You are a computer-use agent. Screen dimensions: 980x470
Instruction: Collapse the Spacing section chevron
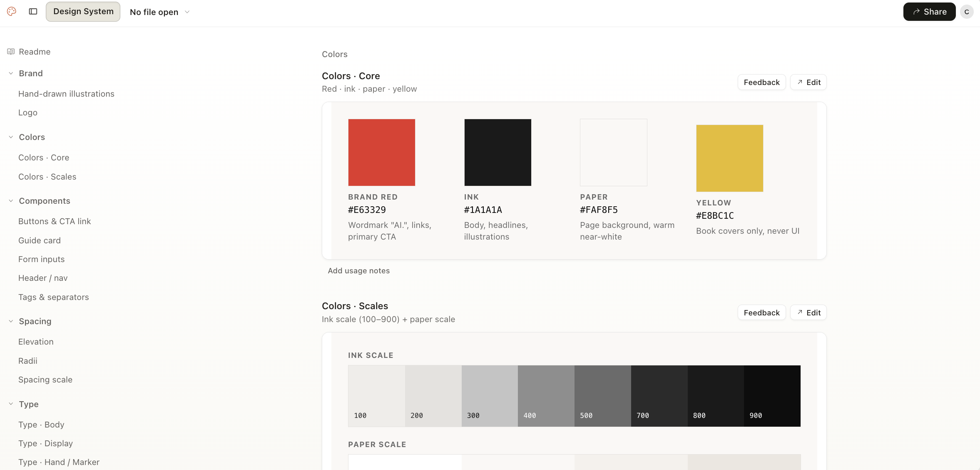pos(11,321)
